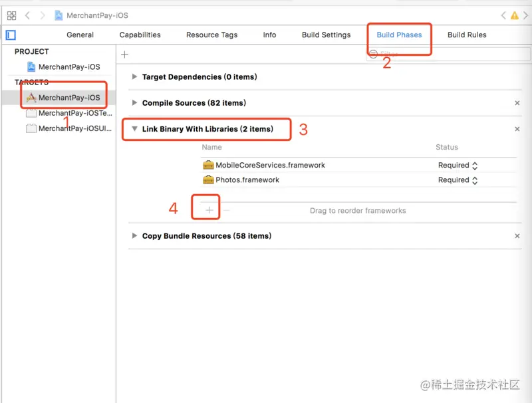
Task: Click MerchantPay-iOS breadcrumb title
Action: pyautogui.click(x=97, y=15)
